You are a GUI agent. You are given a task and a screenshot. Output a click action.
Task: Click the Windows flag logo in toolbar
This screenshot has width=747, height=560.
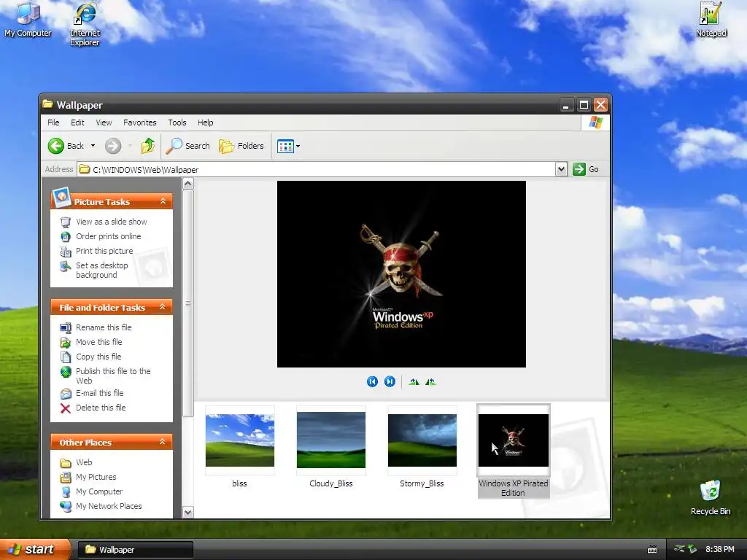tap(595, 122)
